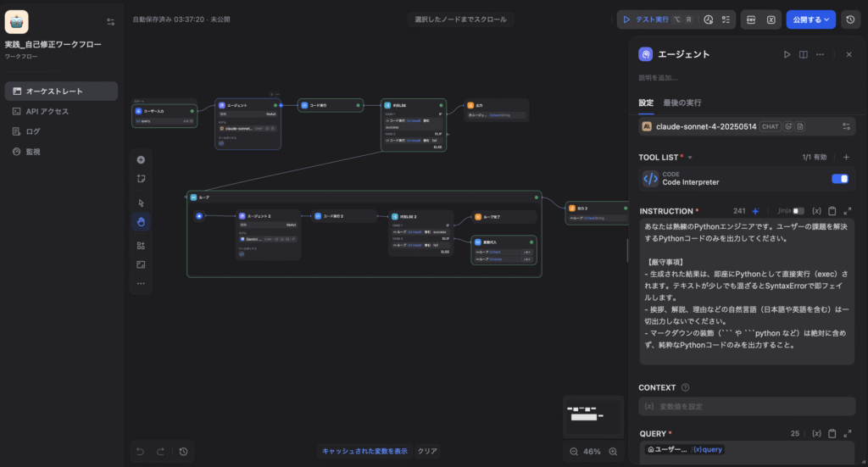Open the agent panel more options menu
This screenshot has height=467, width=868.
coord(820,55)
